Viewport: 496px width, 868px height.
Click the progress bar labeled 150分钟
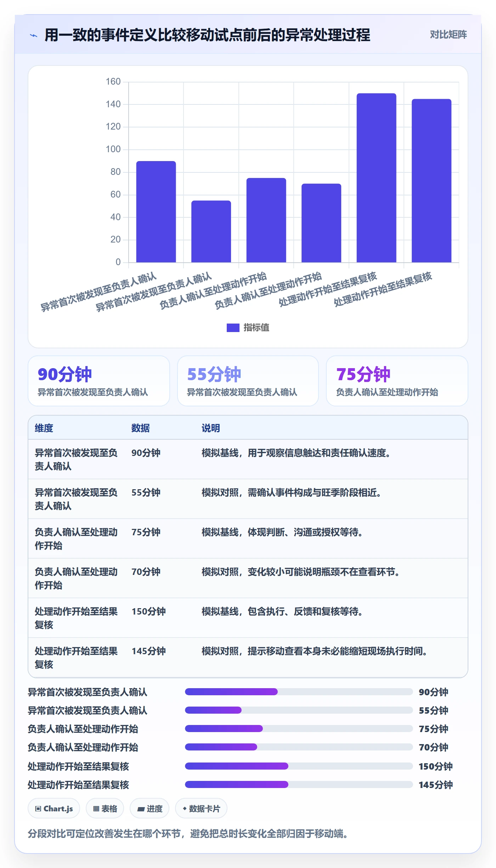(x=299, y=766)
